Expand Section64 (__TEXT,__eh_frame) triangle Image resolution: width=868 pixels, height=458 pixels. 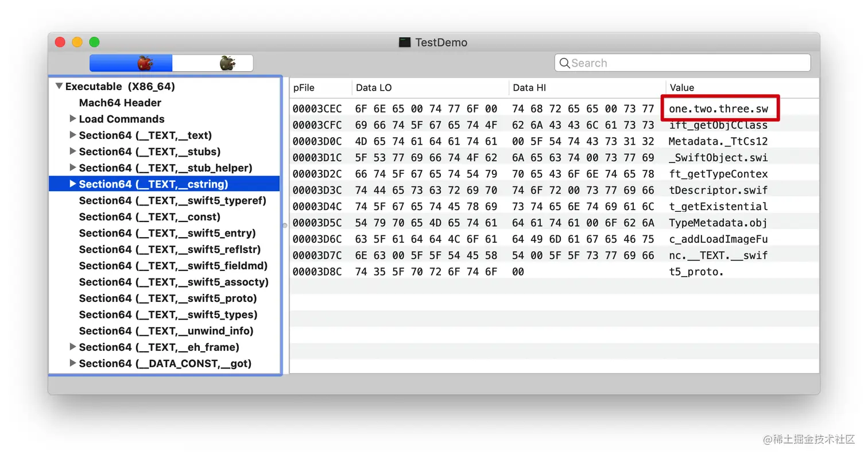(72, 347)
